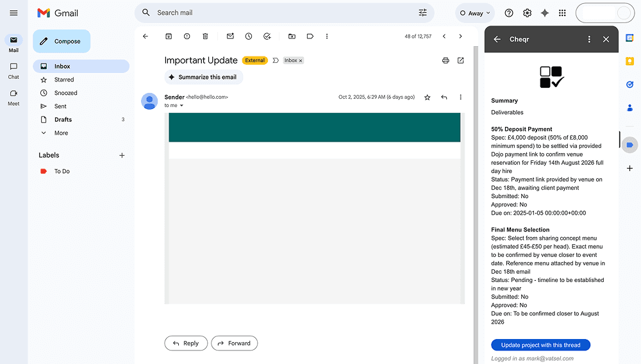641x364 pixels.
Task: Star the email from Sender
Action: click(428, 97)
